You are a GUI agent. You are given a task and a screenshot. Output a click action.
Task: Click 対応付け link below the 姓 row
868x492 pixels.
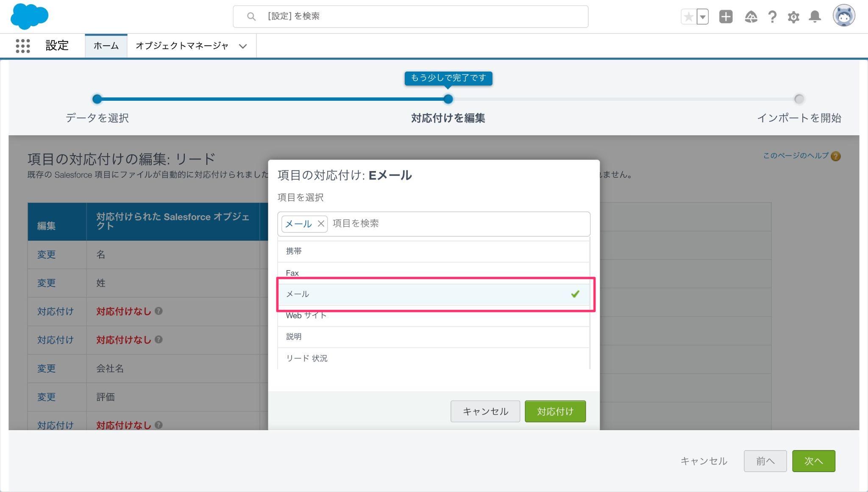(x=56, y=312)
